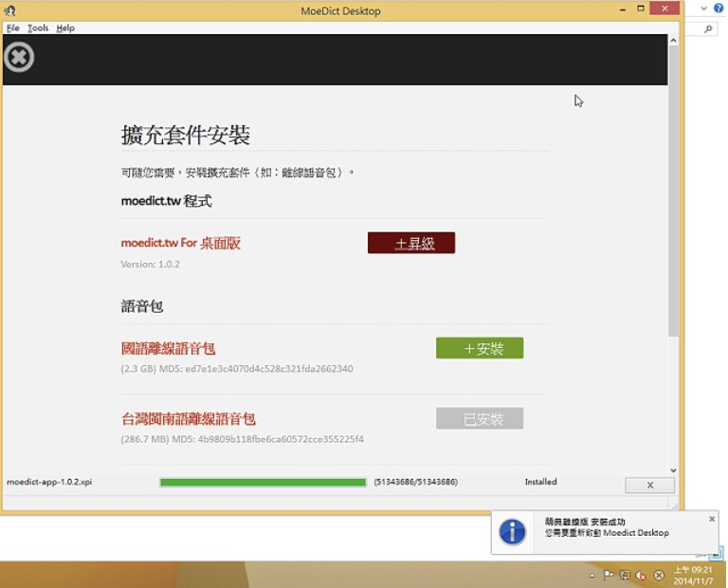Click the green download progress bar
Screen dimensions: 728x588
263,482
